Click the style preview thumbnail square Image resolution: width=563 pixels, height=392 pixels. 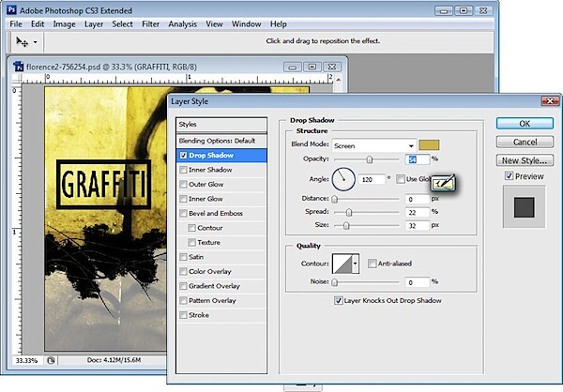(525, 207)
